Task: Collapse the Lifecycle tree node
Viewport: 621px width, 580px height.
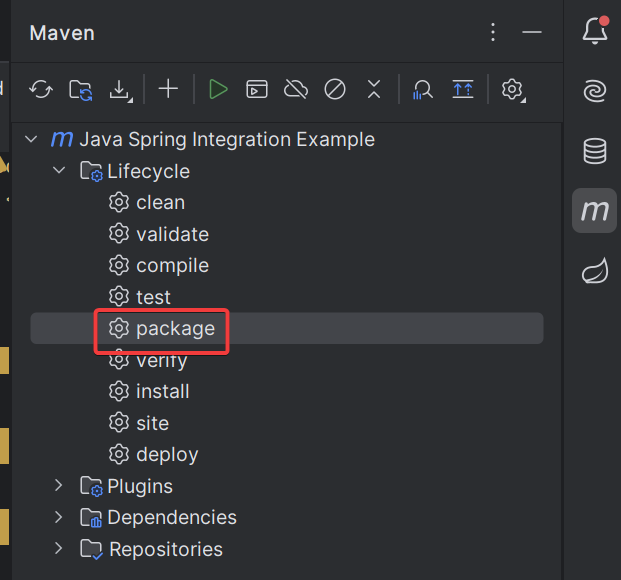Action: click(59, 171)
